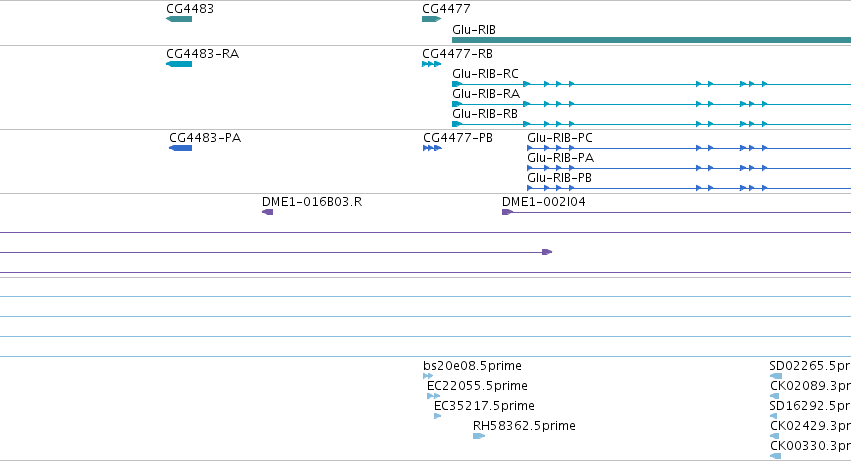Click the RH58362.5prime EST glyph
Image resolution: width=851 pixels, height=461 pixels.
point(479,436)
